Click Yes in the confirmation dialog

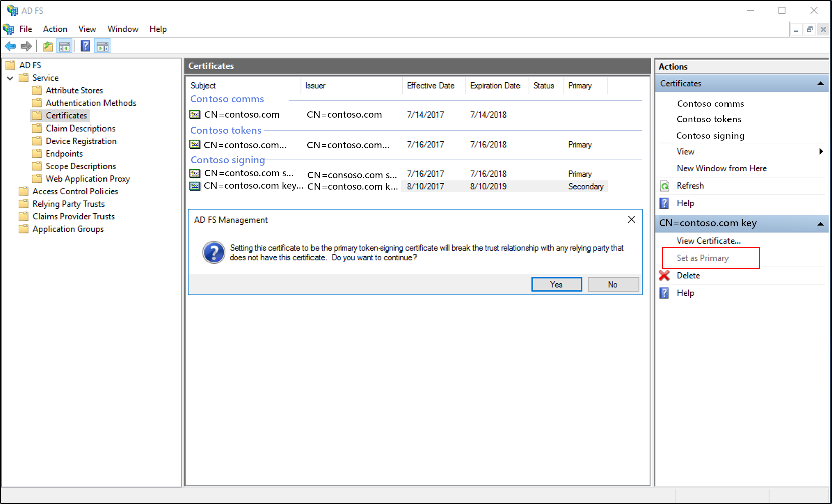[556, 284]
